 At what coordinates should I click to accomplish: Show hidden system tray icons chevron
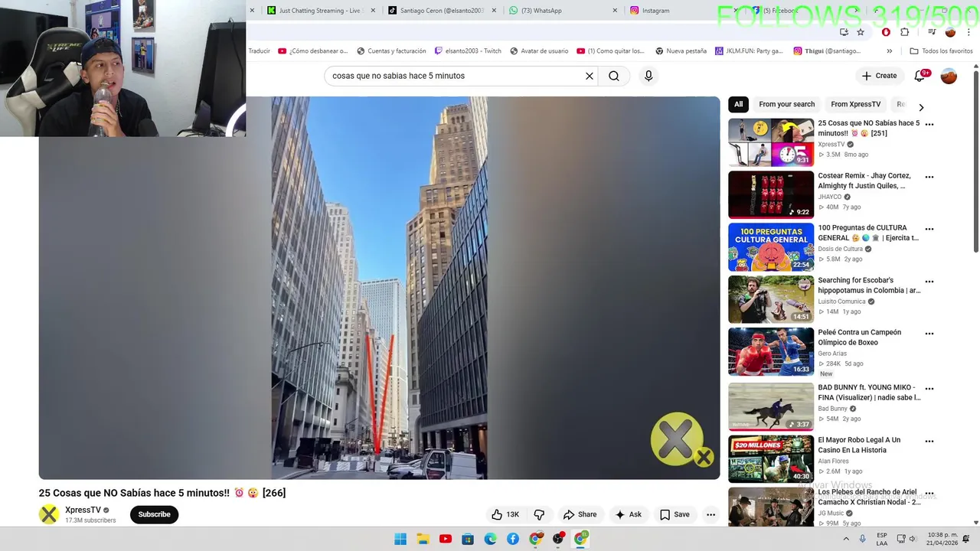[x=845, y=539]
